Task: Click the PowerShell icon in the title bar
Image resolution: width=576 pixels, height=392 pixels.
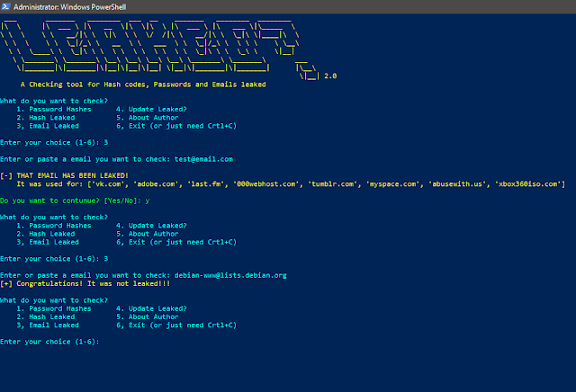Action: (x=5, y=6)
